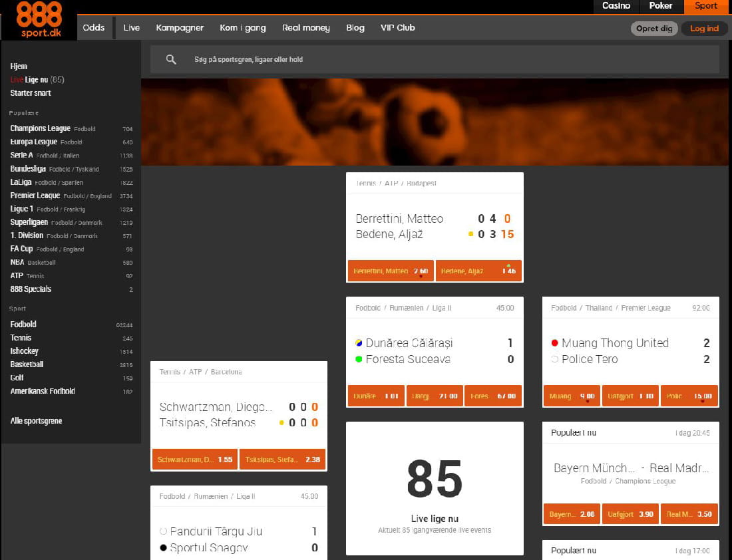732x560 pixels.
Task: Open Kom i gang menu item
Action: point(243,27)
